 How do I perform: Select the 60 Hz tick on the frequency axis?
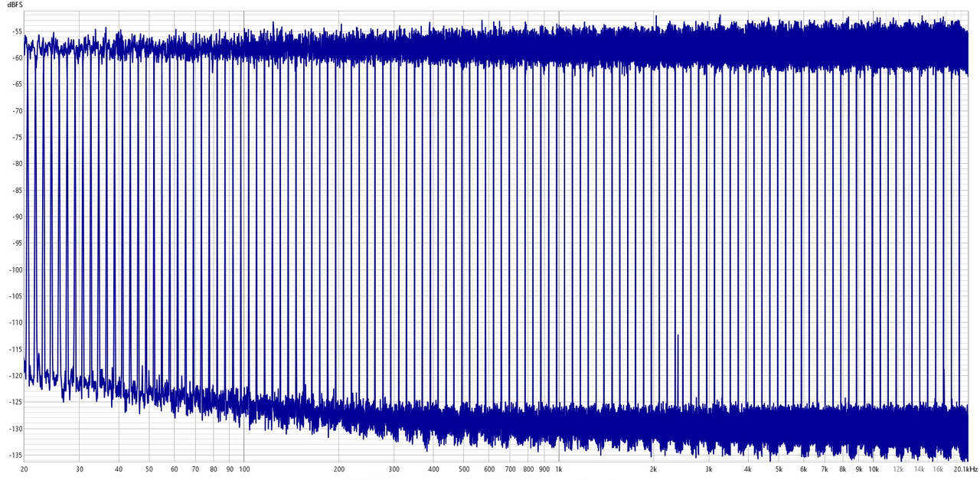(x=175, y=469)
